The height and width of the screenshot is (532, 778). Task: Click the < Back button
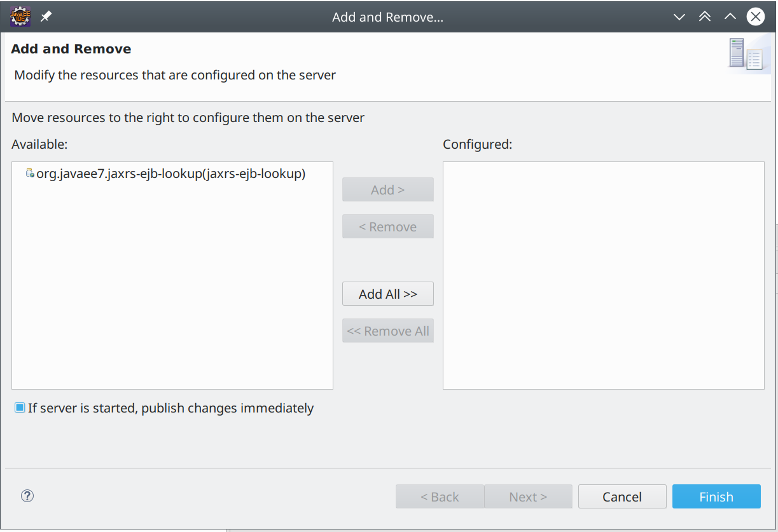point(440,496)
